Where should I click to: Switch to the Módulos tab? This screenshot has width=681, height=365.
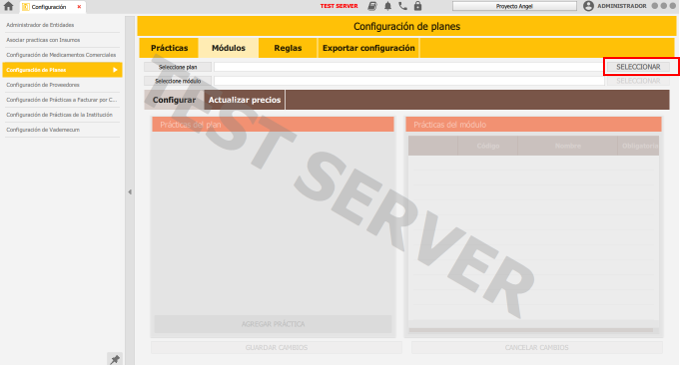pos(228,48)
